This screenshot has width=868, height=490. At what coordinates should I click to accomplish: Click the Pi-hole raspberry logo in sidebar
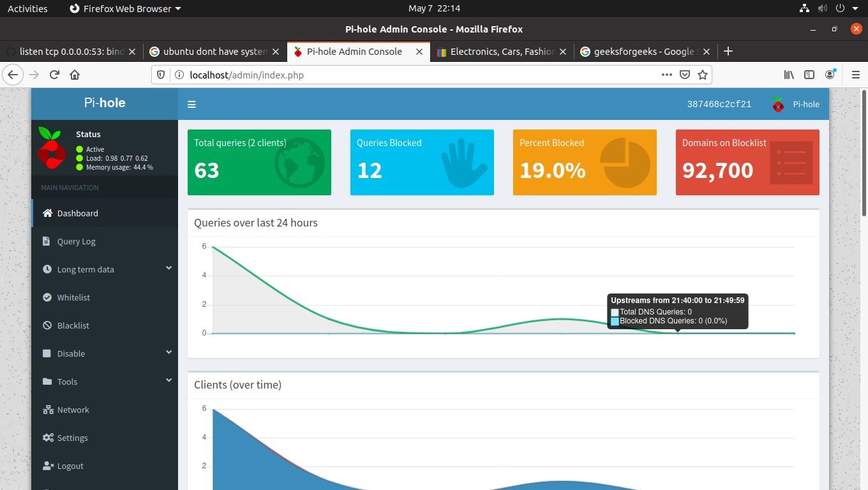[x=52, y=148]
